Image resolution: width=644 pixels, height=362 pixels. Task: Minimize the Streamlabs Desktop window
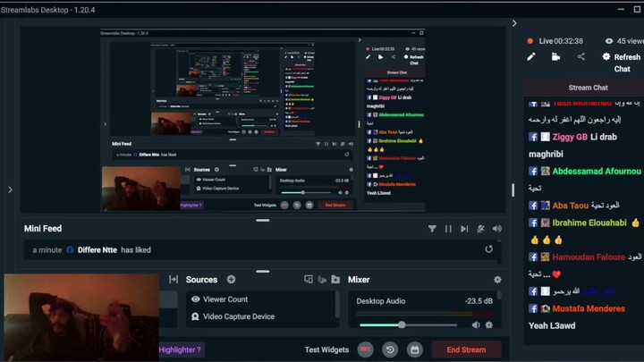click(621, 9)
